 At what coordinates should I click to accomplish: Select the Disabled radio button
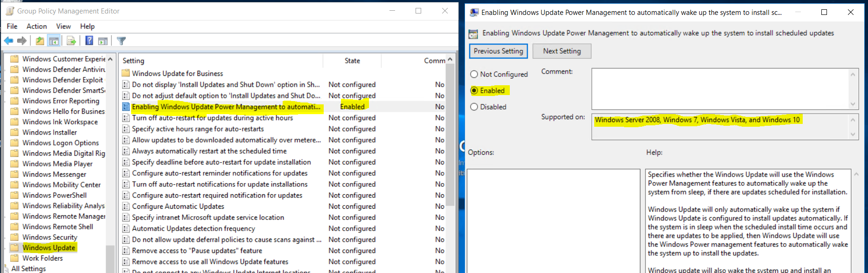coord(474,107)
